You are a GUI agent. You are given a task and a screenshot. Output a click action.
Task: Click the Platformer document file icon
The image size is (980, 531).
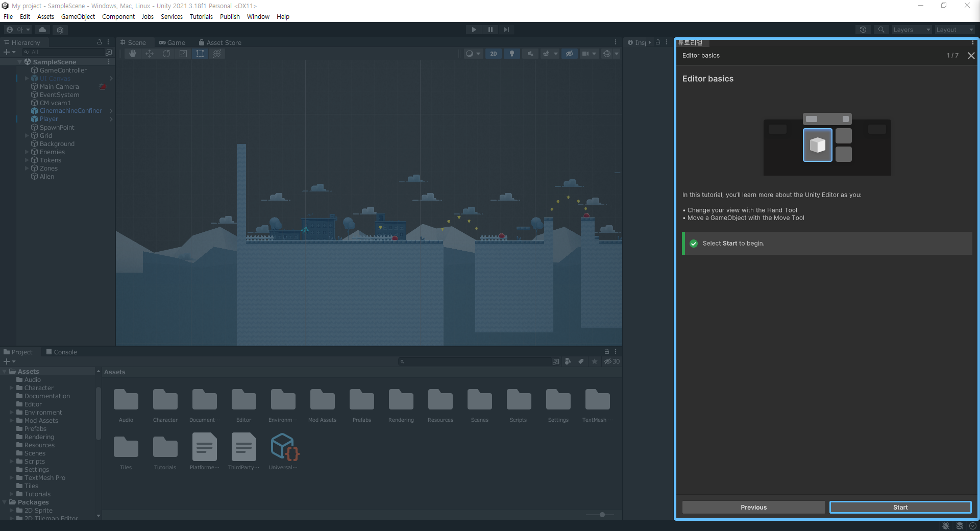click(x=204, y=447)
